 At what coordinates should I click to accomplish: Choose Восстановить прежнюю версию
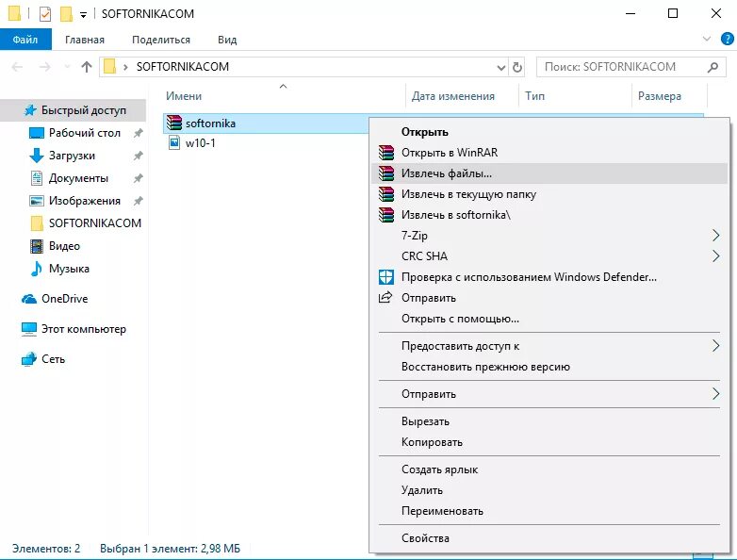tap(549, 367)
